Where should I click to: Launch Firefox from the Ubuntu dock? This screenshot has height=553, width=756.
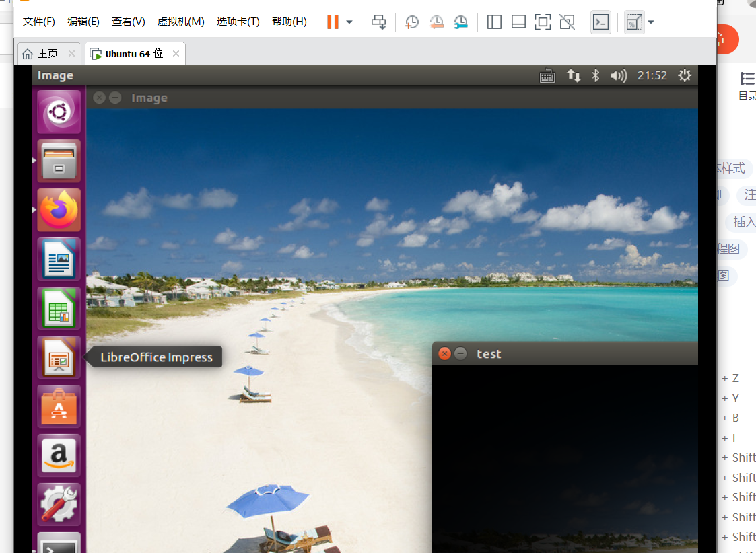click(x=59, y=211)
